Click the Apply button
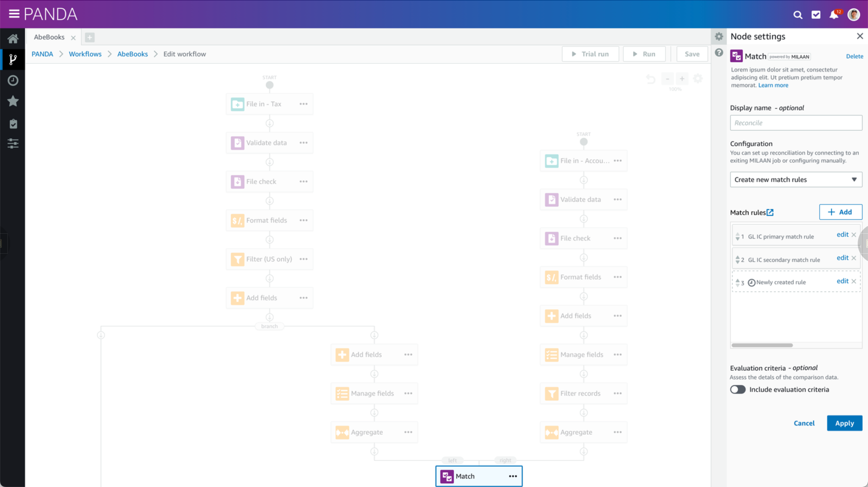Screen dimensions: 868x487 [x=844, y=423]
